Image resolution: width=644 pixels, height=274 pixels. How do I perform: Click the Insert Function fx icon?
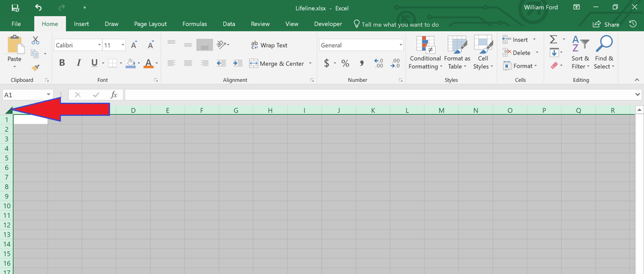tap(114, 95)
